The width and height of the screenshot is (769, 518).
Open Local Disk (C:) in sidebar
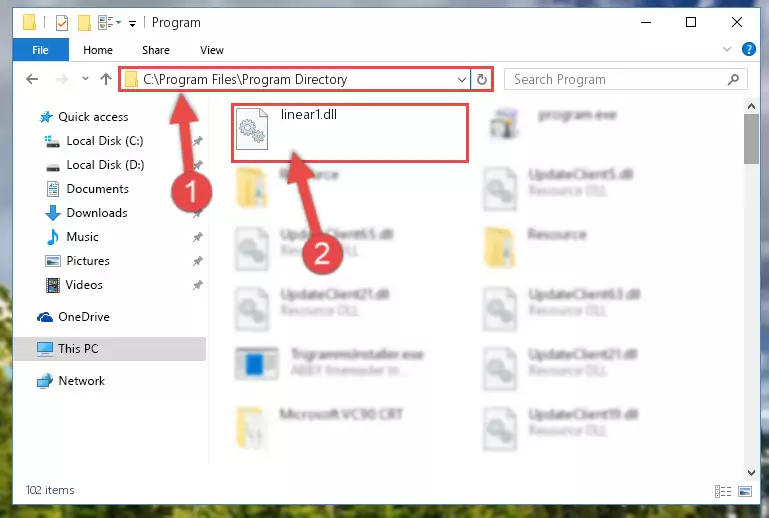pyautogui.click(x=95, y=141)
